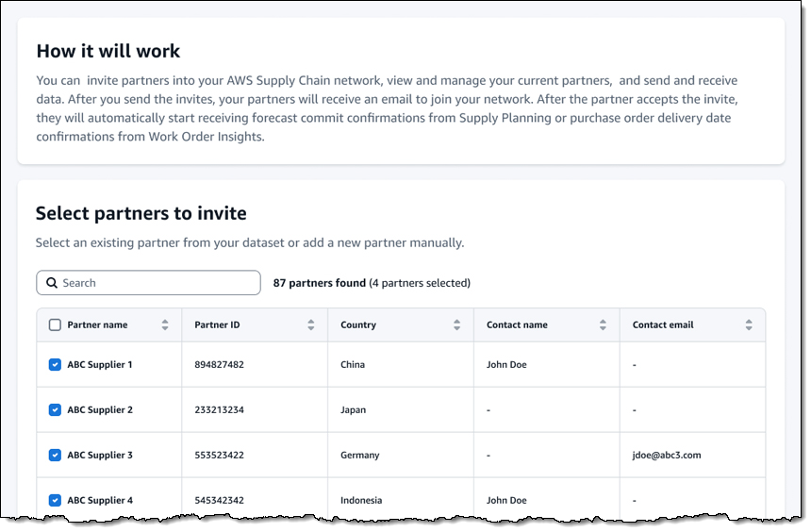The height and width of the screenshot is (532, 811).
Task: Deselect ABC Supplier 3 checkbox
Action: (x=55, y=456)
